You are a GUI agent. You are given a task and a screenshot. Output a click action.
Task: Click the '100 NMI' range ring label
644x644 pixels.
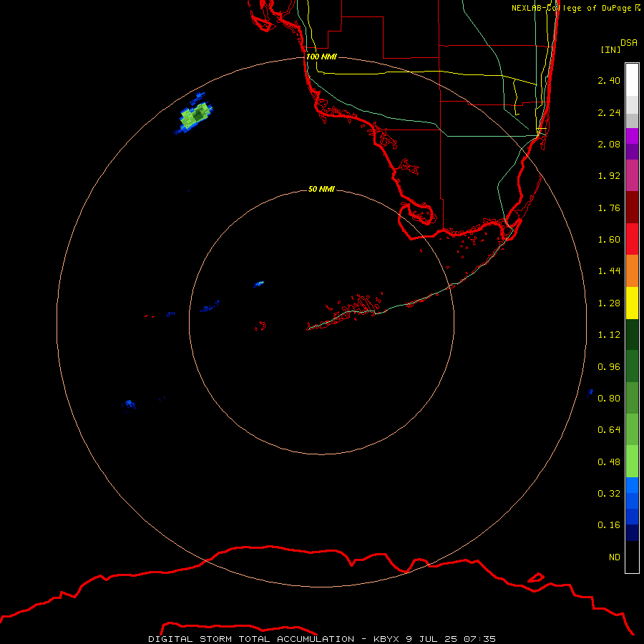(x=321, y=57)
